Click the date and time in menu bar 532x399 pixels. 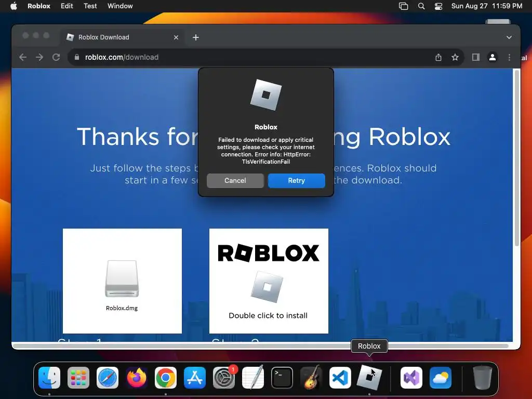point(486,6)
